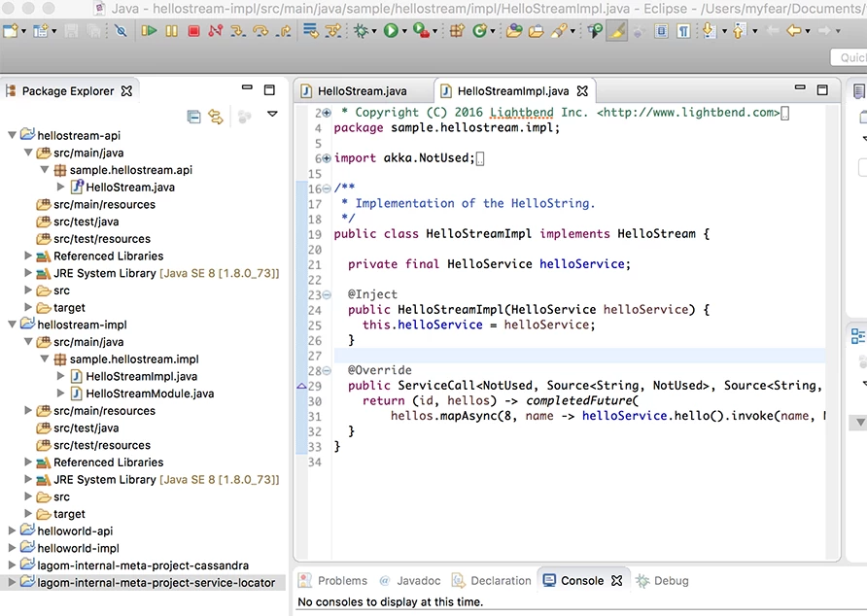Click the Step Return icon
867x616 pixels.
tap(284, 30)
